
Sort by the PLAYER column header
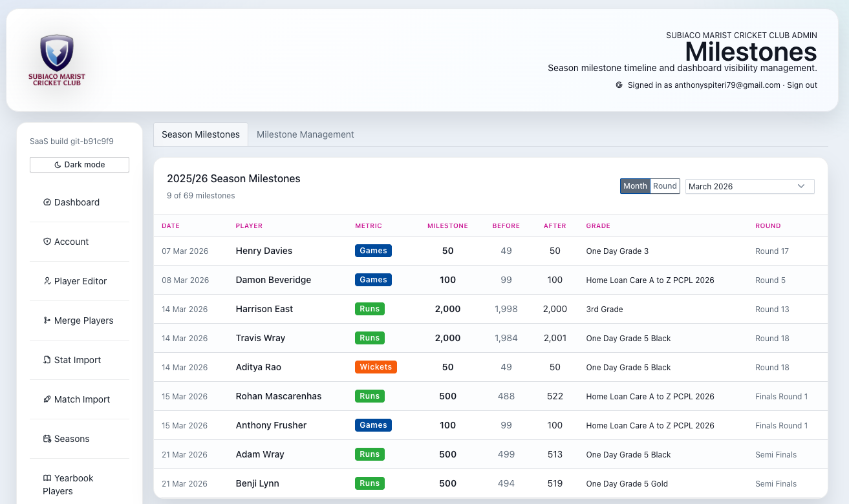pos(249,226)
